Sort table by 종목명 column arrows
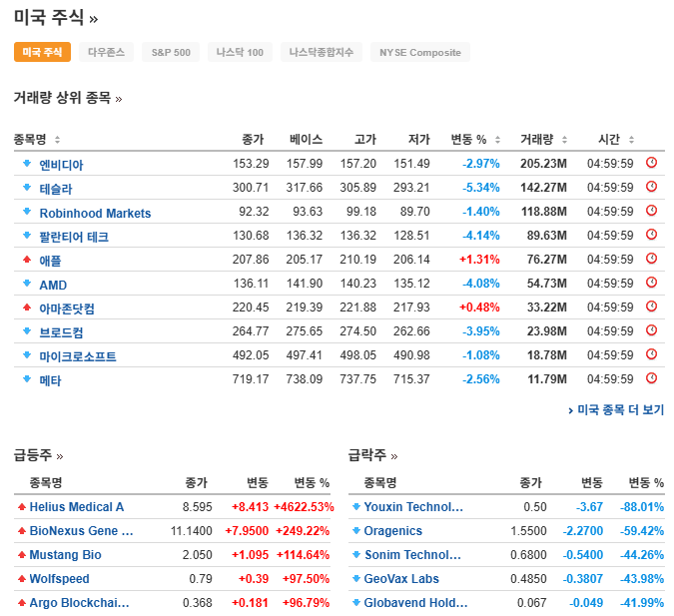Viewport: 674px width, 616px height. pos(57,140)
